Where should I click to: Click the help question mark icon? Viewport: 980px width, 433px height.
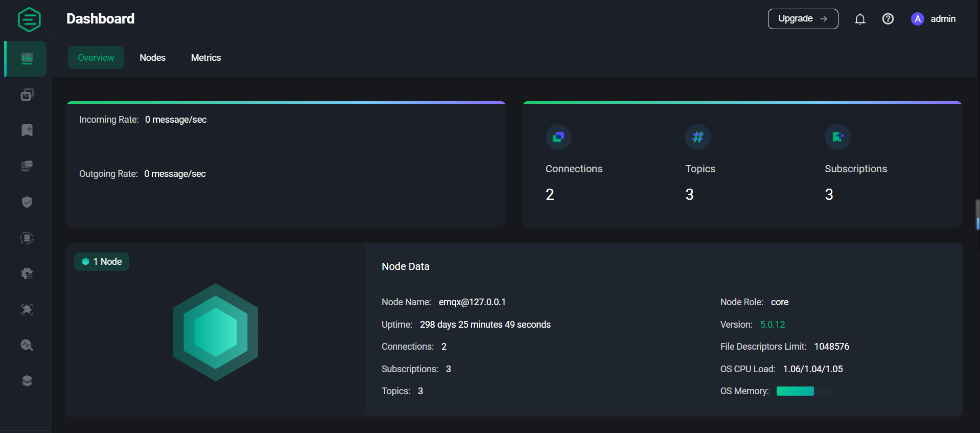click(888, 19)
